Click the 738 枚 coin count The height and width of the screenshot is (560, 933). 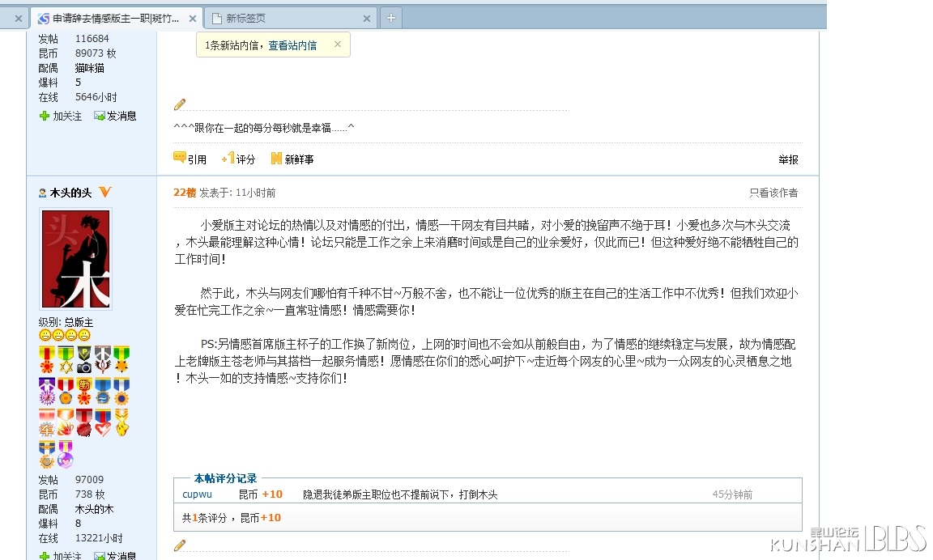tap(90, 494)
